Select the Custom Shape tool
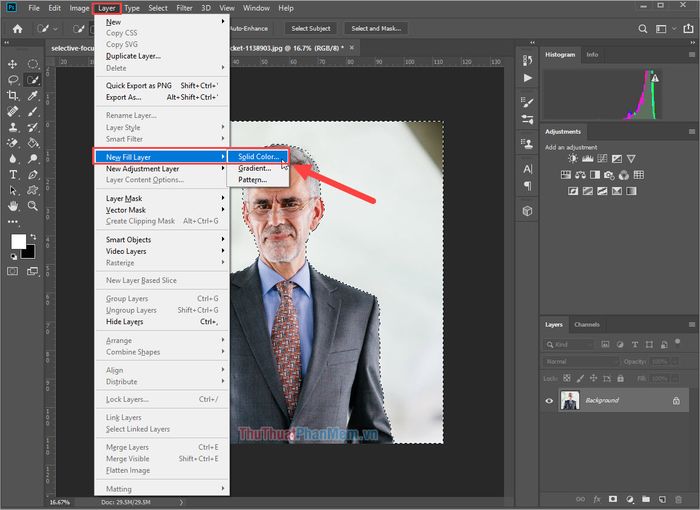 (x=33, y=190)
